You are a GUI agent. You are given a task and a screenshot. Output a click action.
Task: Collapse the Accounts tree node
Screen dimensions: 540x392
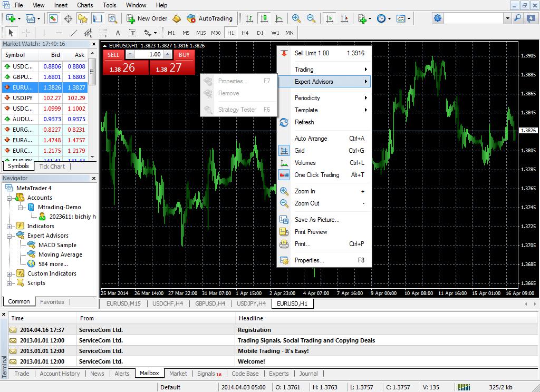(9, 198)
